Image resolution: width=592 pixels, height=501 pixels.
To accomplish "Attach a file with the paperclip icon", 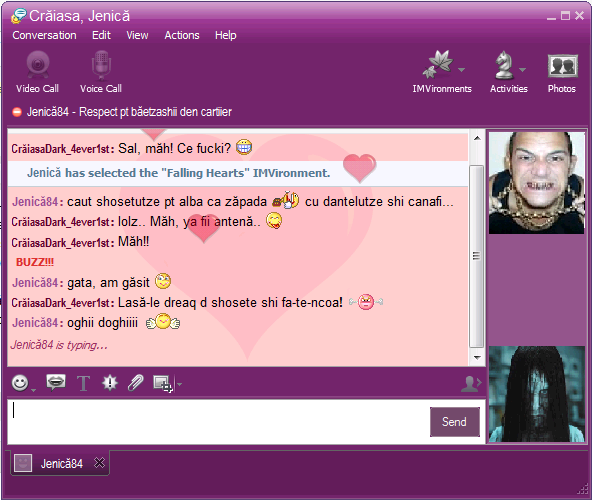I will point(136,382).
